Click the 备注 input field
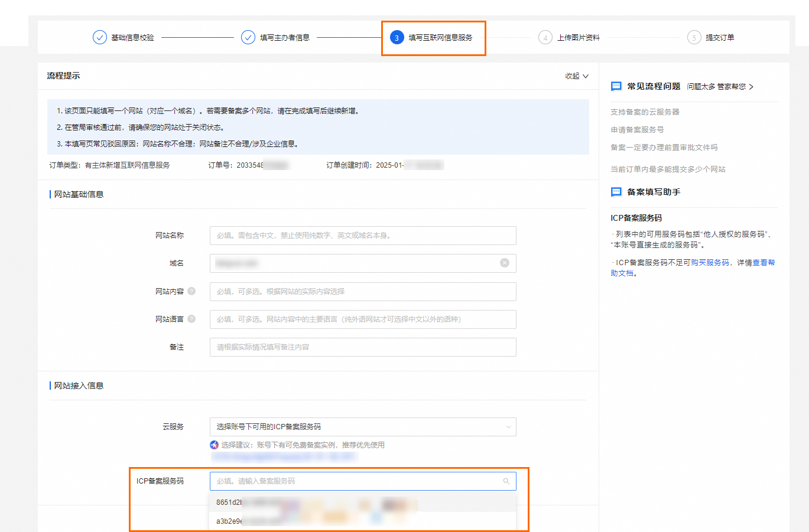Screen dimensions: 809x532 362,347
